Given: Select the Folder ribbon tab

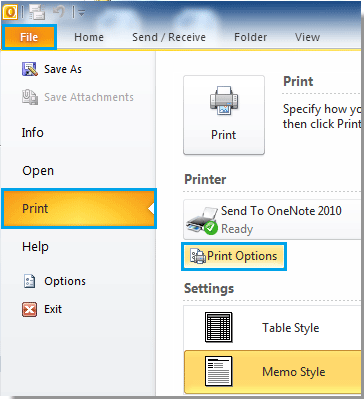Looking at the screenshot, I should click(250, 37).
